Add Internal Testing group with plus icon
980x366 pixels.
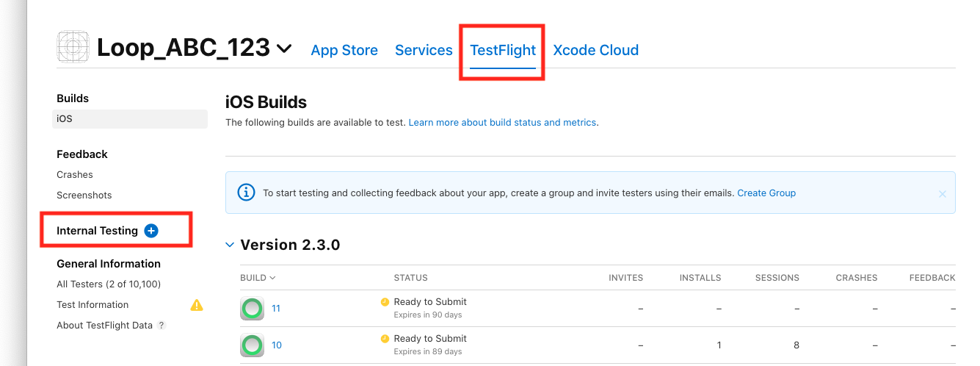click(151, 231)
